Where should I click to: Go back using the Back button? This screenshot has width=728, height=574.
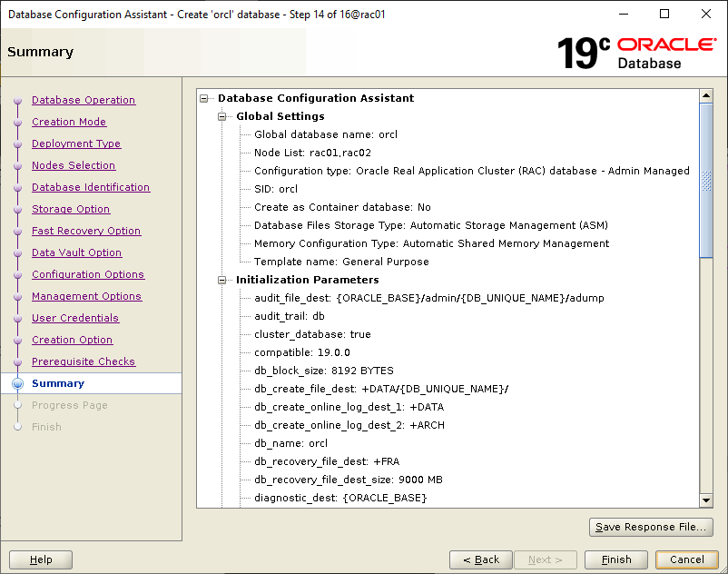pyautogui.click(x=480, y=559)
